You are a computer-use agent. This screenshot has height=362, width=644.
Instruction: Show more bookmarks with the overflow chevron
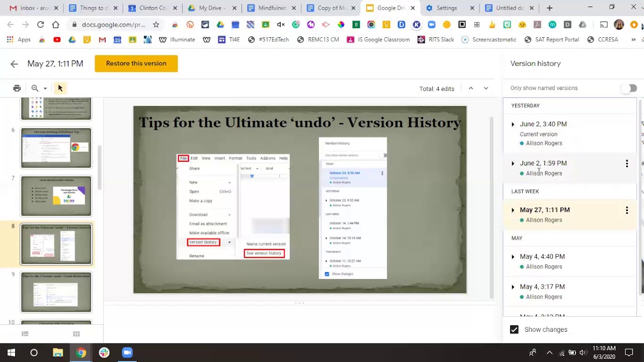pos(634,40)
